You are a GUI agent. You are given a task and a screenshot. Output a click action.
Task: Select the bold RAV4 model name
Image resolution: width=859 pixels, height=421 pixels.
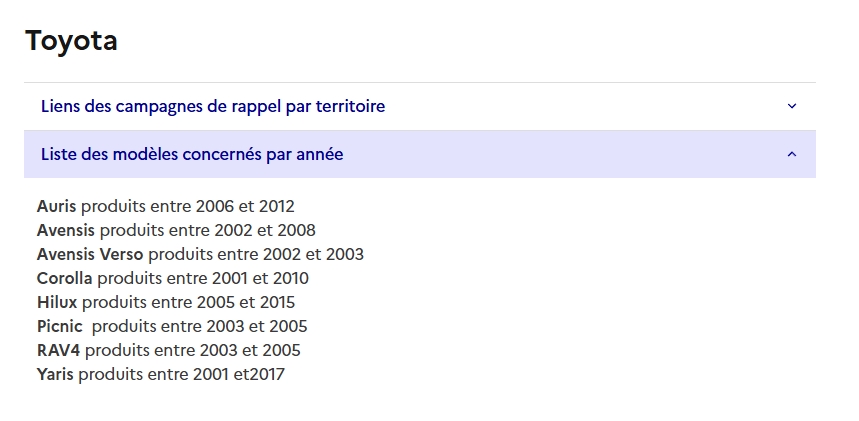(59, 351)
